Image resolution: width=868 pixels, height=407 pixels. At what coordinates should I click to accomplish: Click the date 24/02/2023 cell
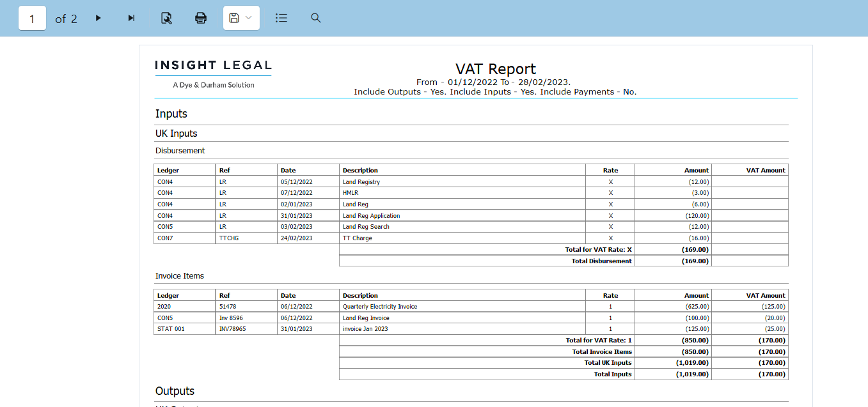(308, 238)
